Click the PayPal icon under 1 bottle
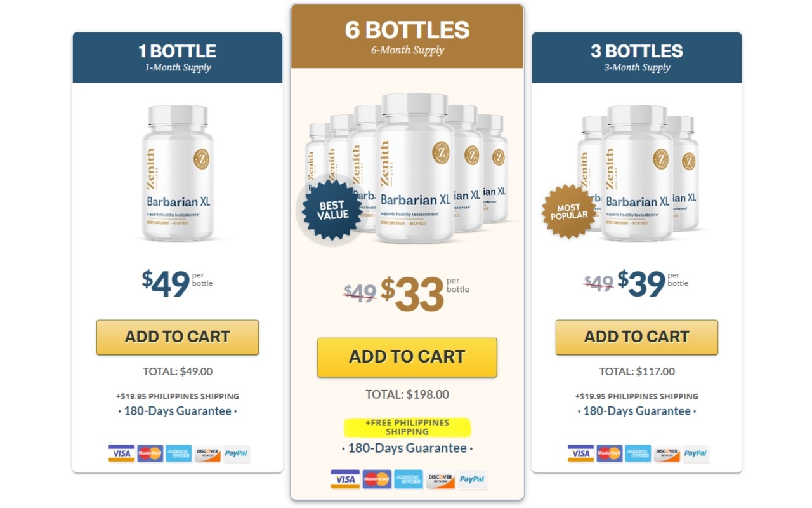This screenshot has height=508, width=812. 237,453
